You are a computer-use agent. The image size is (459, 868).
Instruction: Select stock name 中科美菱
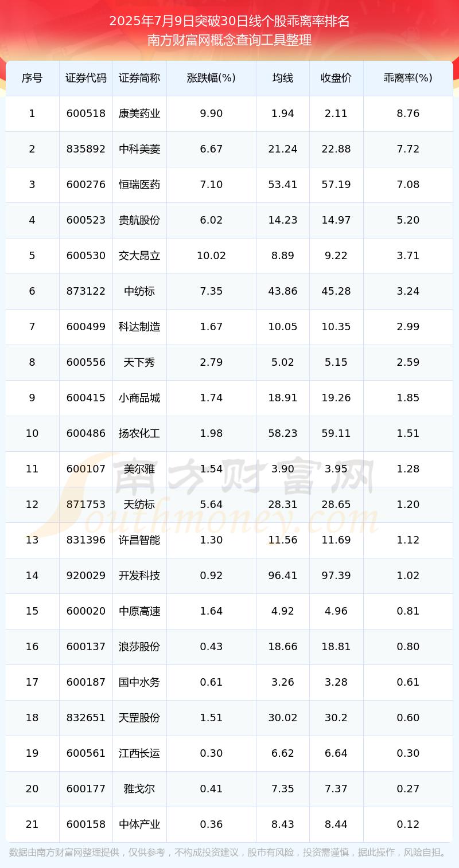tap(139, 149)
